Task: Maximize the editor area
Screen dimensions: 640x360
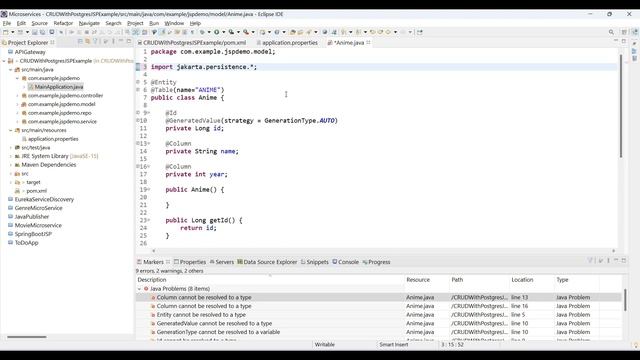Action: [624, 41]
